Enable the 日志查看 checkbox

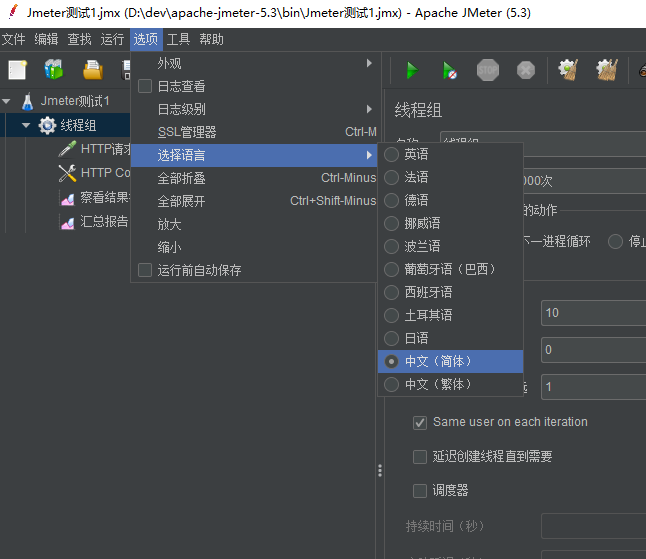[145, 86]
